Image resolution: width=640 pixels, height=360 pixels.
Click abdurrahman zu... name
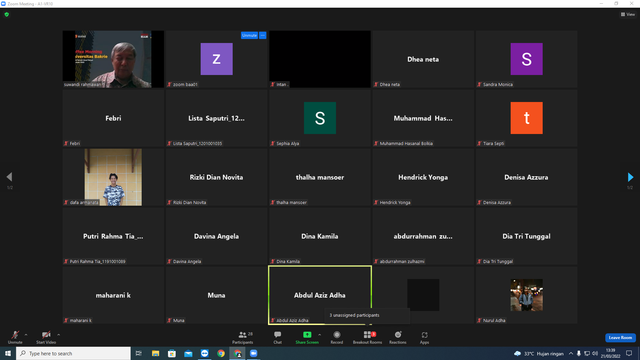click(x=423, y=236)
